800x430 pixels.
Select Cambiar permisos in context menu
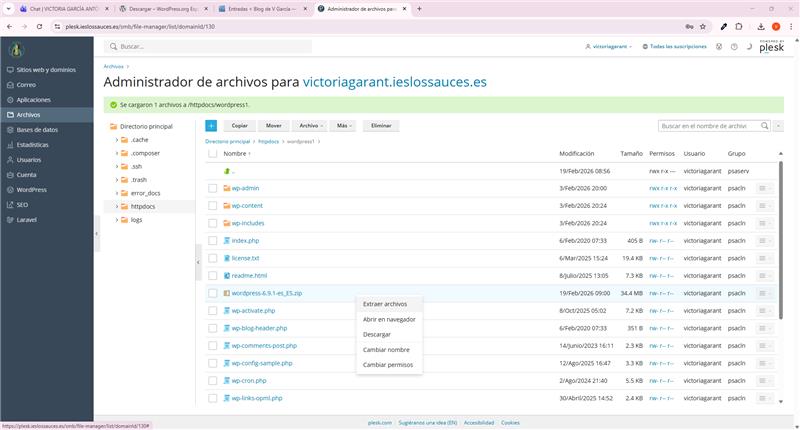point(388,365)
